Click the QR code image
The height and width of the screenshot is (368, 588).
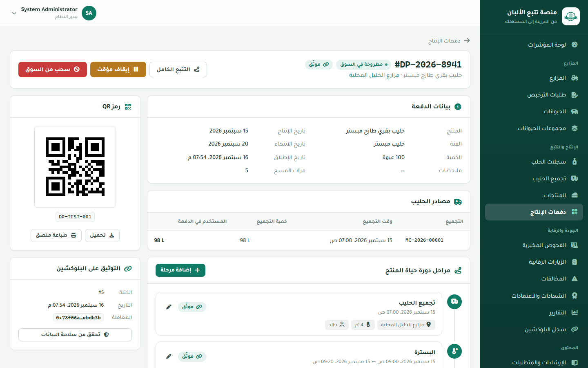click(x=75, y=167)
